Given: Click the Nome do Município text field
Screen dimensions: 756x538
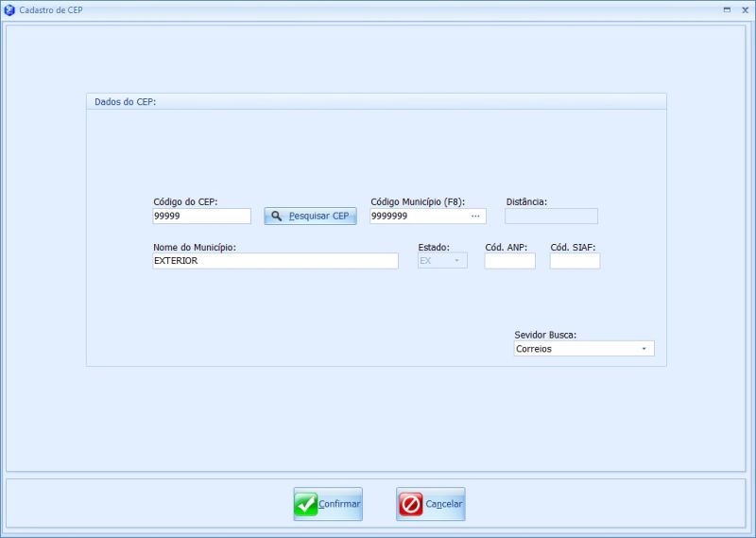Looking at the screenshot, I should (x=275, y=261).
